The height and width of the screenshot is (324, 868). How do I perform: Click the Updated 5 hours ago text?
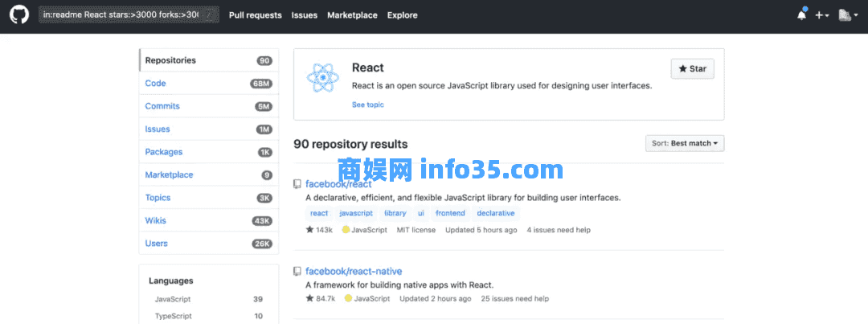[x=481, y=230]
